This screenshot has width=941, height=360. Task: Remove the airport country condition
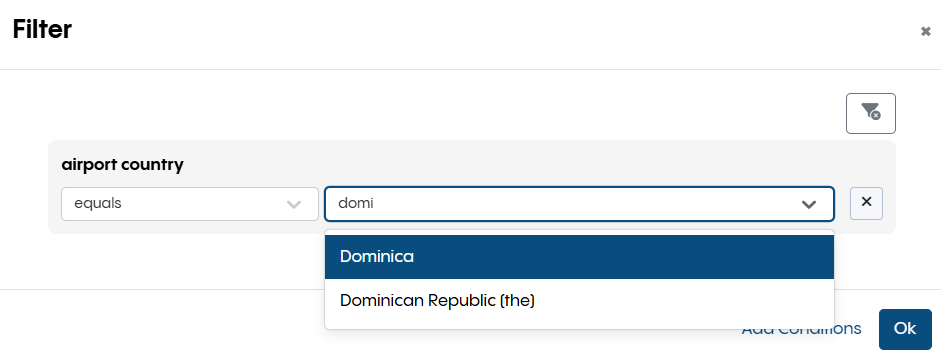pyautogui.click(x=866, y=203)
